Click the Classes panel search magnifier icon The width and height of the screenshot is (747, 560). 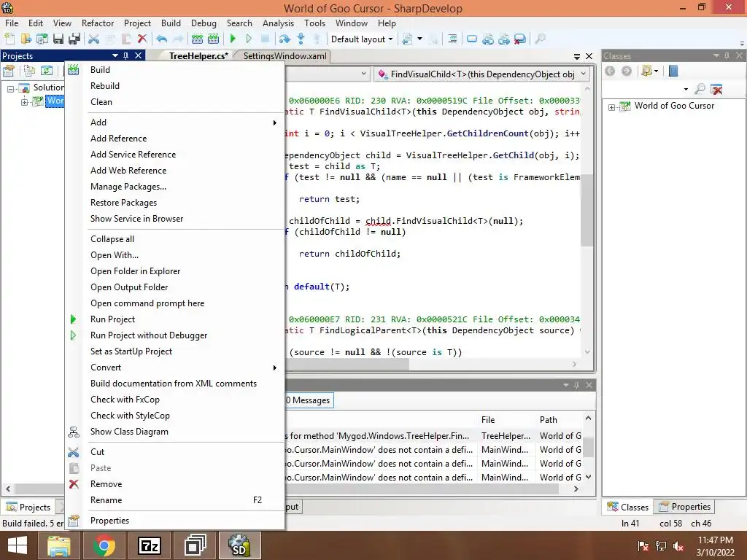pyautogui.click(x=700, y=88)
